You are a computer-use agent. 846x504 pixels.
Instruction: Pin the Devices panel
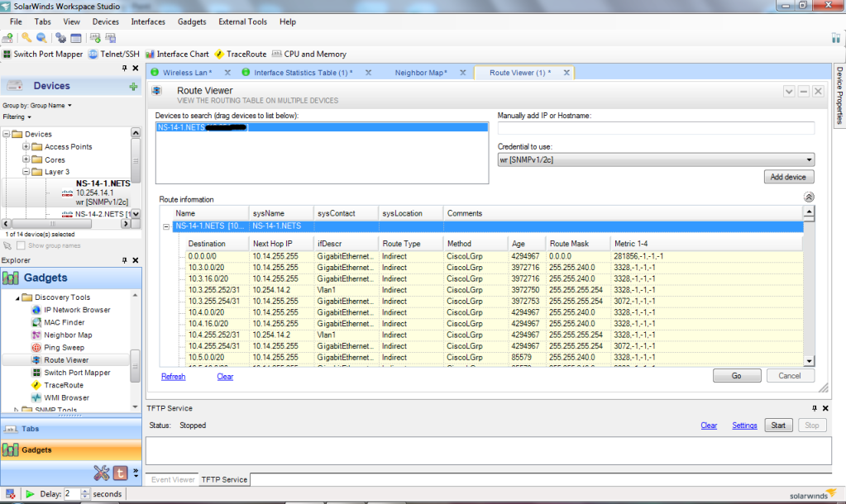[x=125, y=68]
